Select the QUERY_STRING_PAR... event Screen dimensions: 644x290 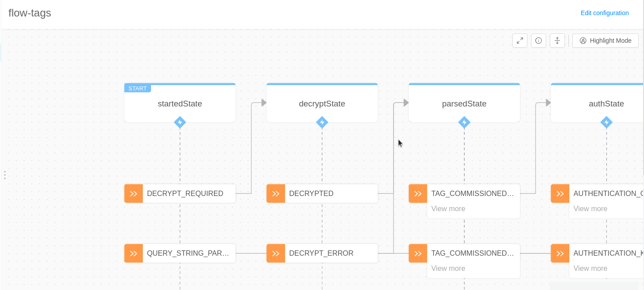pos(189,253)
